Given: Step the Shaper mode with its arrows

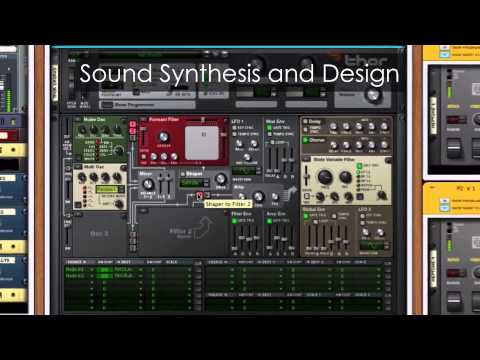Looking at the screenshot, I should click(206, 183).
